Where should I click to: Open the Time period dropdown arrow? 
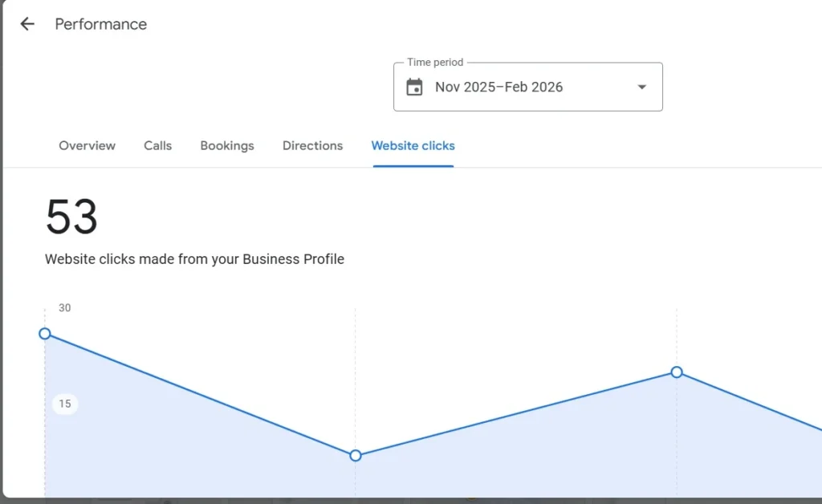(x=641, y=86)
